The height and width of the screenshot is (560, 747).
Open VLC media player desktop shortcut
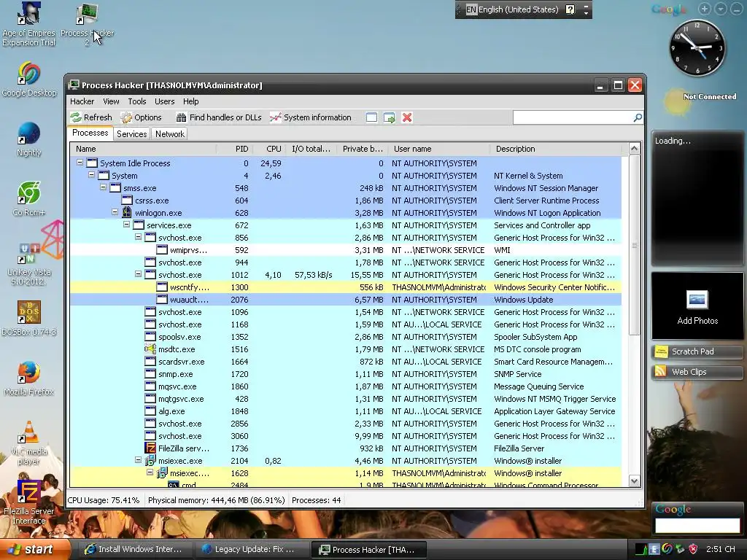29,443
